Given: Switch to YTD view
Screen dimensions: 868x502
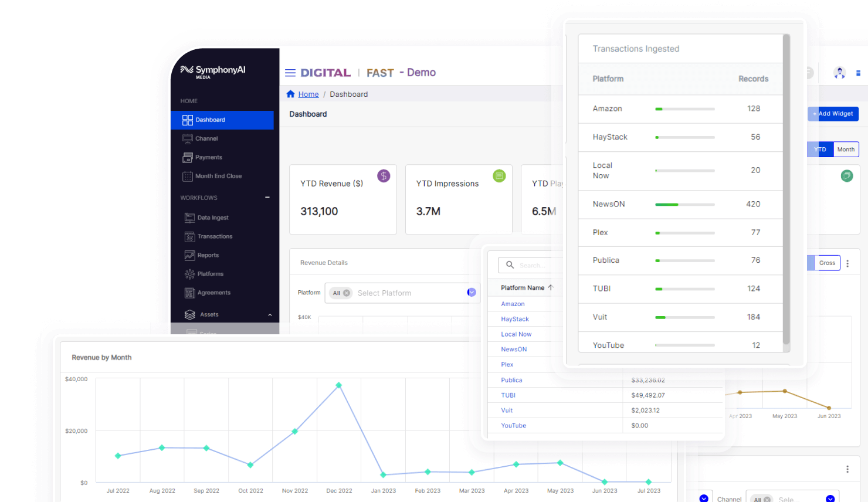Looking at the screenshot, I should pyautogui.click(x=820, y=150).
